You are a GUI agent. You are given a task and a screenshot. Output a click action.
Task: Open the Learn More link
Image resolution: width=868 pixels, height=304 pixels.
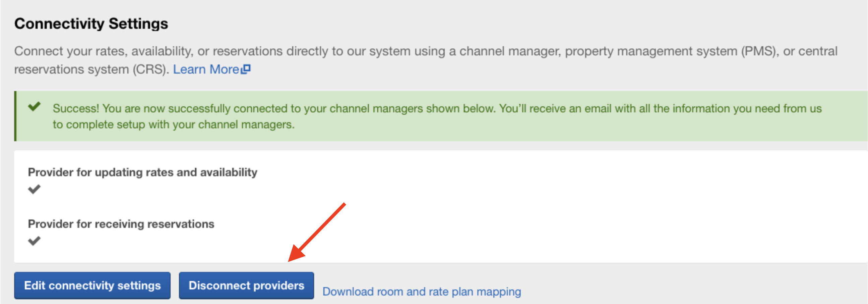pos(206,69)
